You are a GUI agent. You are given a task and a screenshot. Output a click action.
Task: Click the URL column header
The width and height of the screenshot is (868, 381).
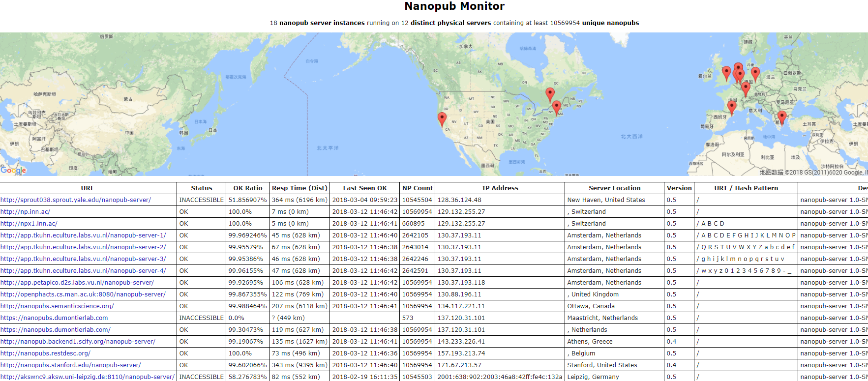coord(88,188)
